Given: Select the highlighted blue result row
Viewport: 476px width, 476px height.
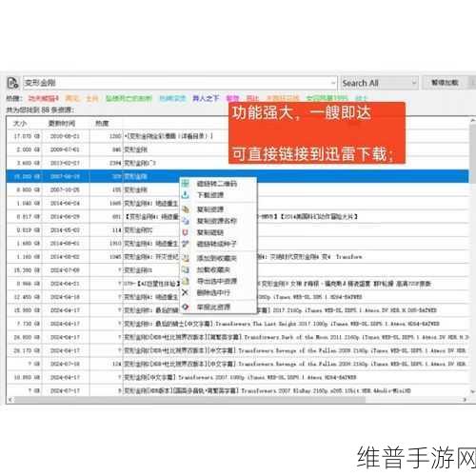Looking at the screenshot, I should pyautogui.click(x=238, y=176).
